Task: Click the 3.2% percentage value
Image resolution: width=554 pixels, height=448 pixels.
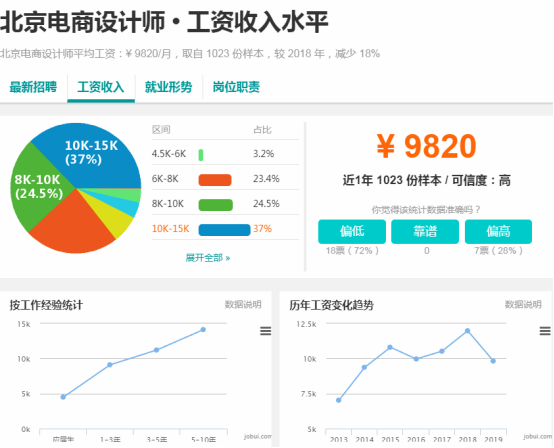Action: click(264, 154)
